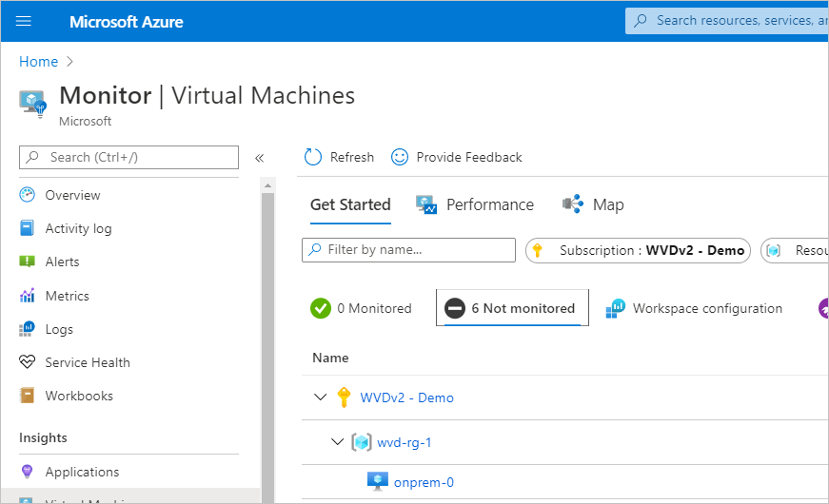
Task: Click the Refresh button
Action: [339, 157]
